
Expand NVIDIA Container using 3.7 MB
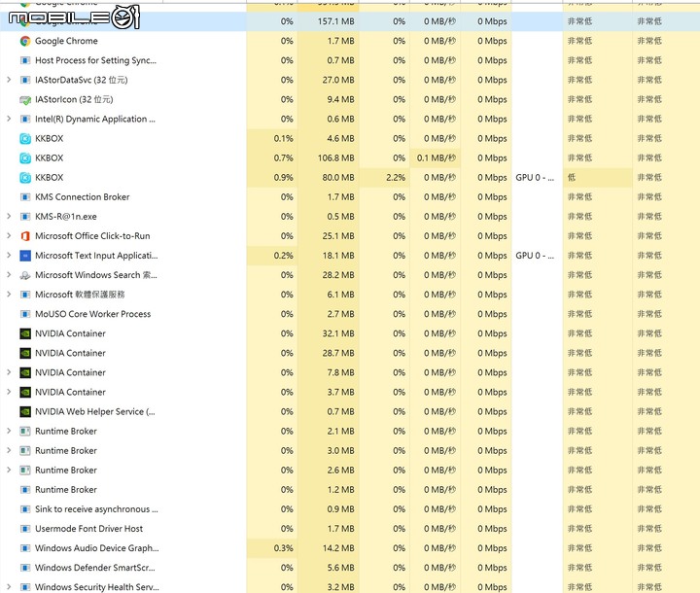(x=9, y=392)
